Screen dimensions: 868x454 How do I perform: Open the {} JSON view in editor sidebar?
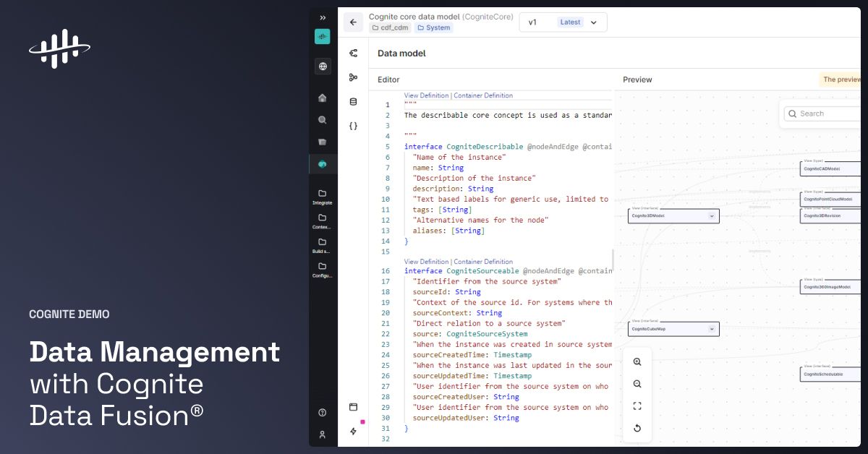pyautogui.click(x=353, y=125)
